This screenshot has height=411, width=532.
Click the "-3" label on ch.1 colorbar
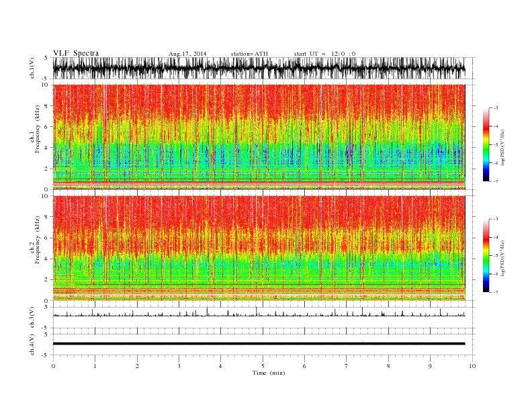[x=495, y=108]
